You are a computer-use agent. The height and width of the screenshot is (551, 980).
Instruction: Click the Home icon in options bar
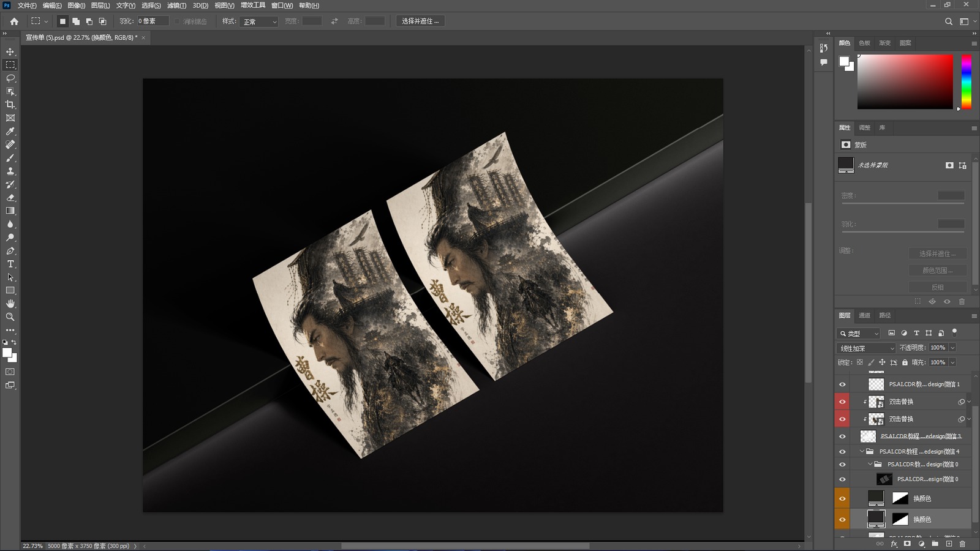[x=14, y=21]
